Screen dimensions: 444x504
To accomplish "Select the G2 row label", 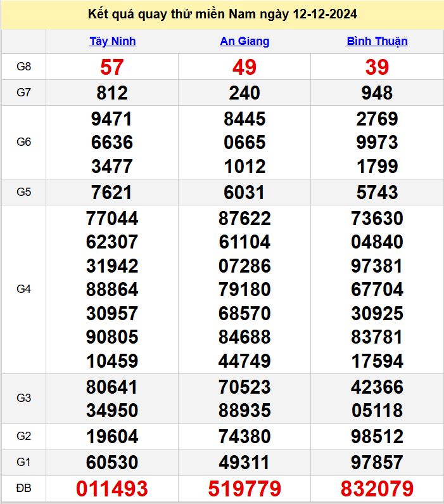I will (x=24, y=436).
